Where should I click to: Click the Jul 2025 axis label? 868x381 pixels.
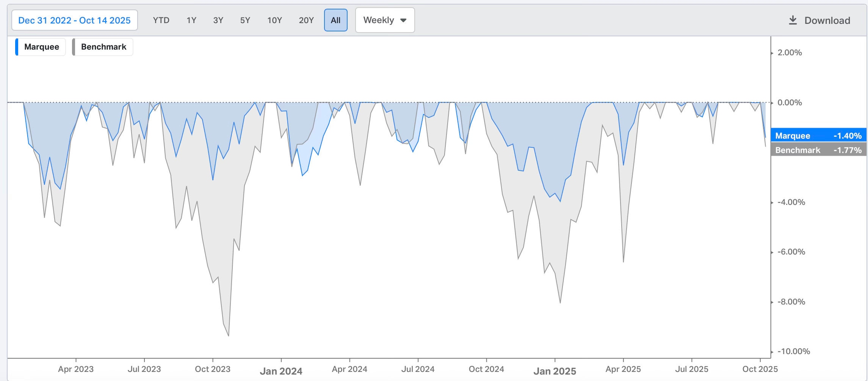tap(692, 369)
